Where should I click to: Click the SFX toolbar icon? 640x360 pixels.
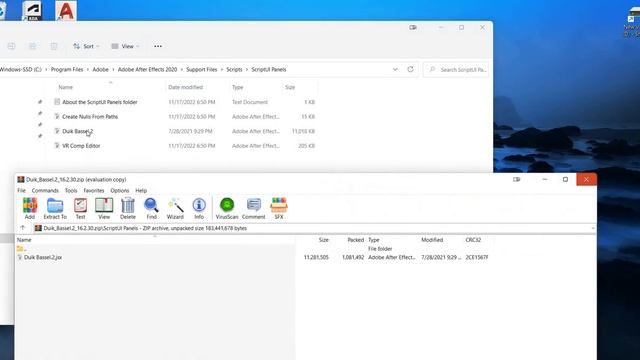(x=279, y=209)
